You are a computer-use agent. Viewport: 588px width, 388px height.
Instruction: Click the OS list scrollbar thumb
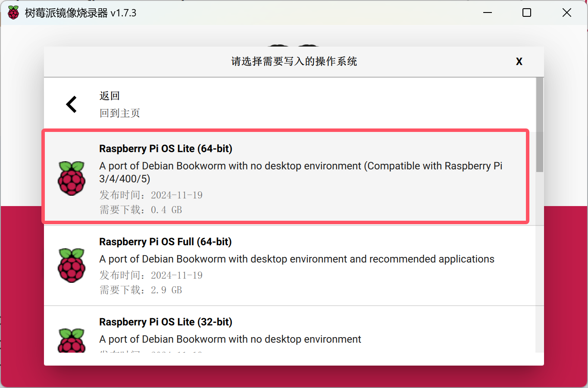pyautogui.click(x=539, y=125)
